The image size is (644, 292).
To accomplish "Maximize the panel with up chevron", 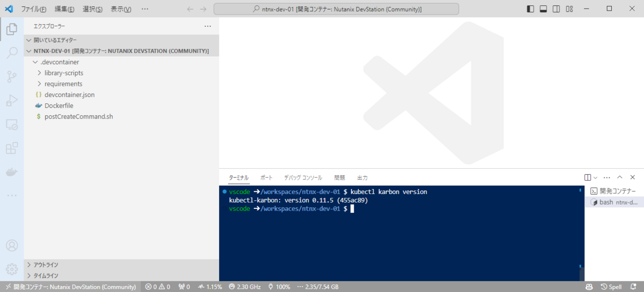I will click(x=620, y=177).
